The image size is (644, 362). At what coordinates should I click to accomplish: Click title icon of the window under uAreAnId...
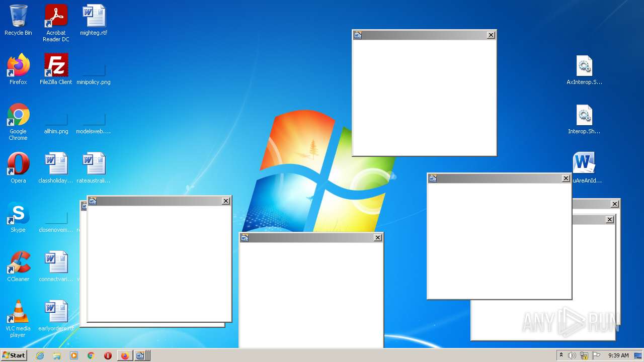click(433, 178)
